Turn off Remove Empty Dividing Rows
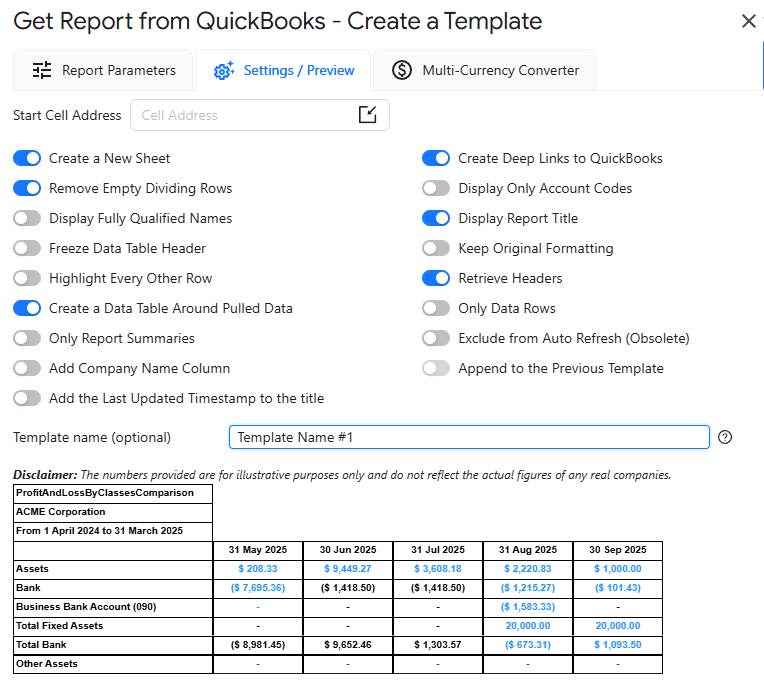Image resolution: width=764 pixels, height=686 pixels. (28, 188)
